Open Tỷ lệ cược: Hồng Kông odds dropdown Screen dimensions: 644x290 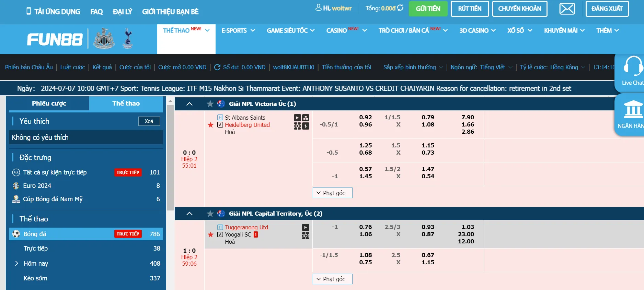point(552,67)
